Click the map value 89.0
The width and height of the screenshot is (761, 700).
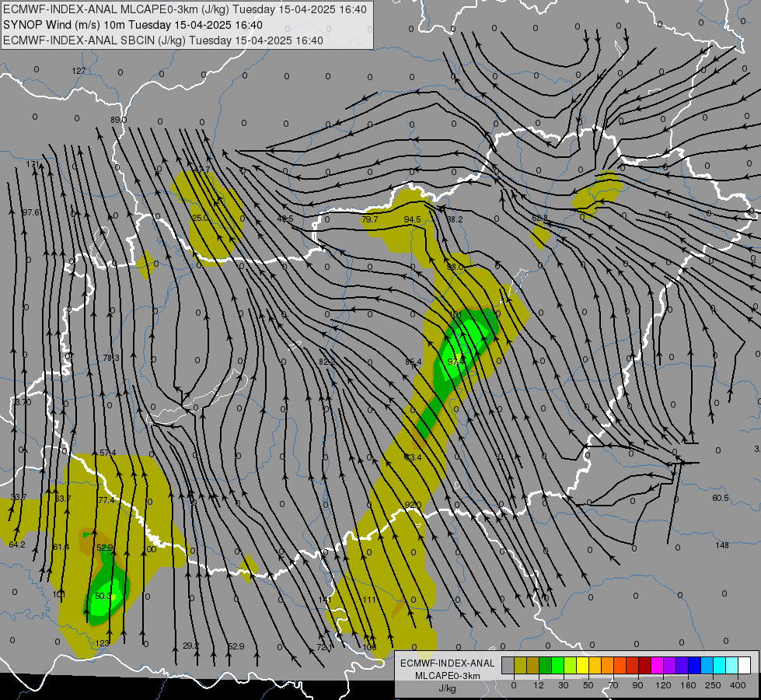[x=118, y=120]
